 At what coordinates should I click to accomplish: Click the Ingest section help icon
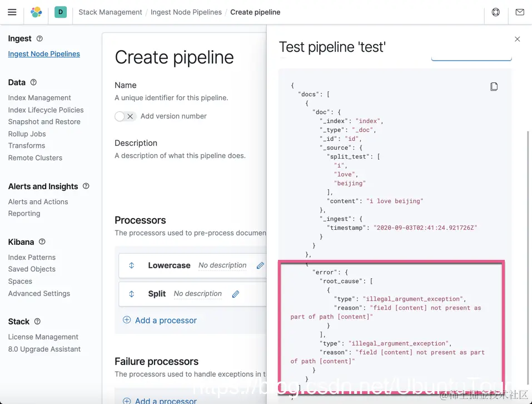pos(39,38)
